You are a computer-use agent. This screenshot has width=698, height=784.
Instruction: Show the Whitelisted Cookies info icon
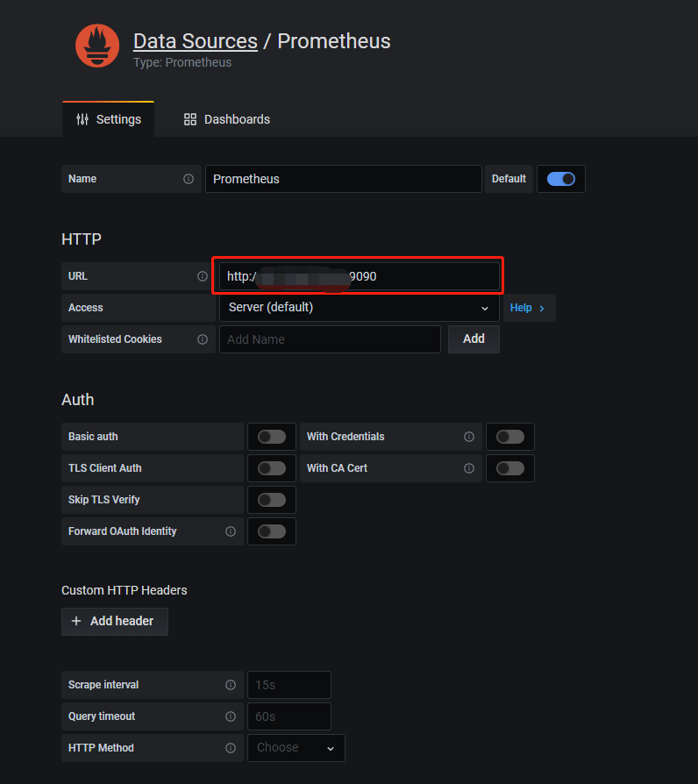coord(203,339)
